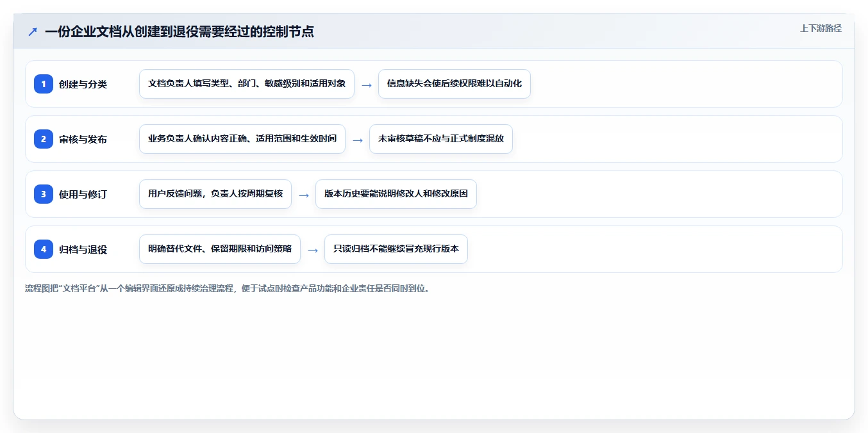Click the box '文档负责人填写类型、部门、敏感级别和适用对象'
868x433 pixels.
click(x=247, y=84)
